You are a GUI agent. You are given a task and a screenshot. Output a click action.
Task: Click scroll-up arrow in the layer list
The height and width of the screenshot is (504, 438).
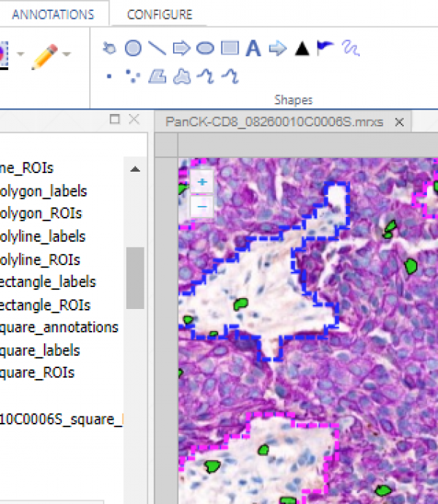click(x=135, y=169)
